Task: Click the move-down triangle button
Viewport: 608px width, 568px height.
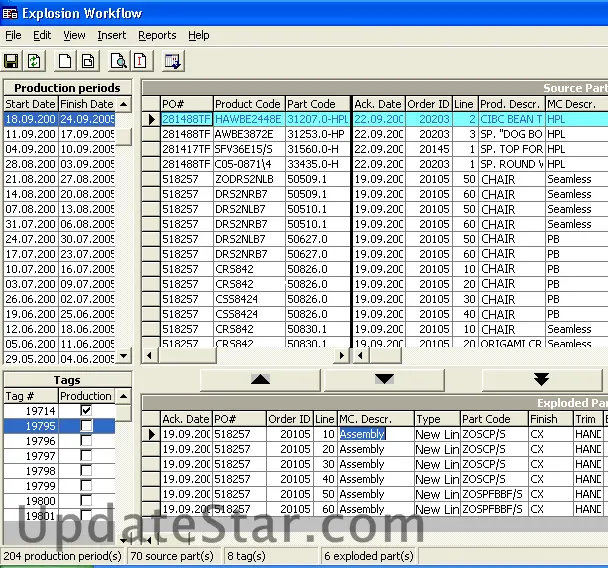Action: tap(384, 380)
